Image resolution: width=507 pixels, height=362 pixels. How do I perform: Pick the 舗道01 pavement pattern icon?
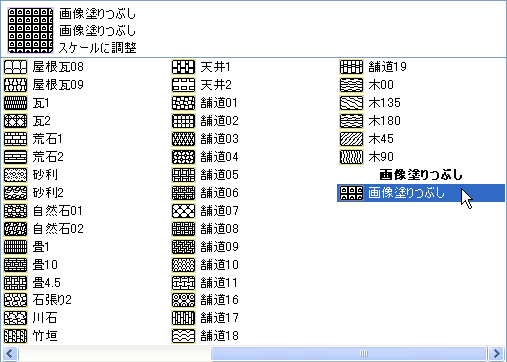(183, 103)
